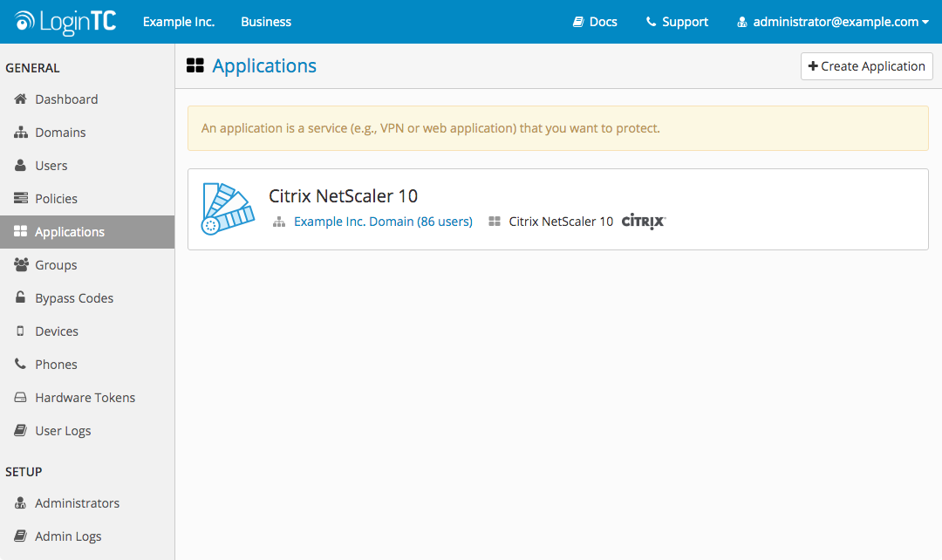Viewport: 942px width, 560px height.
Task: Click the Support phone icon in header
Action: coord(651,22)
